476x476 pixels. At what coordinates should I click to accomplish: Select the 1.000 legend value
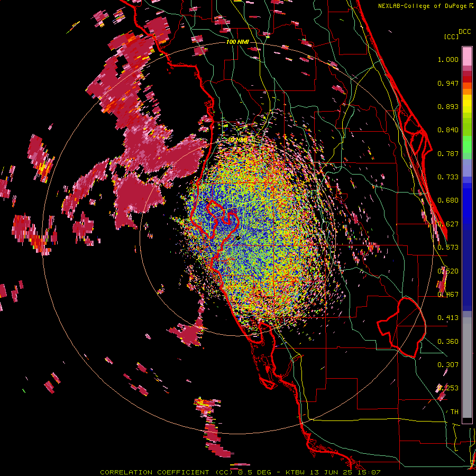tap(448, 59)
